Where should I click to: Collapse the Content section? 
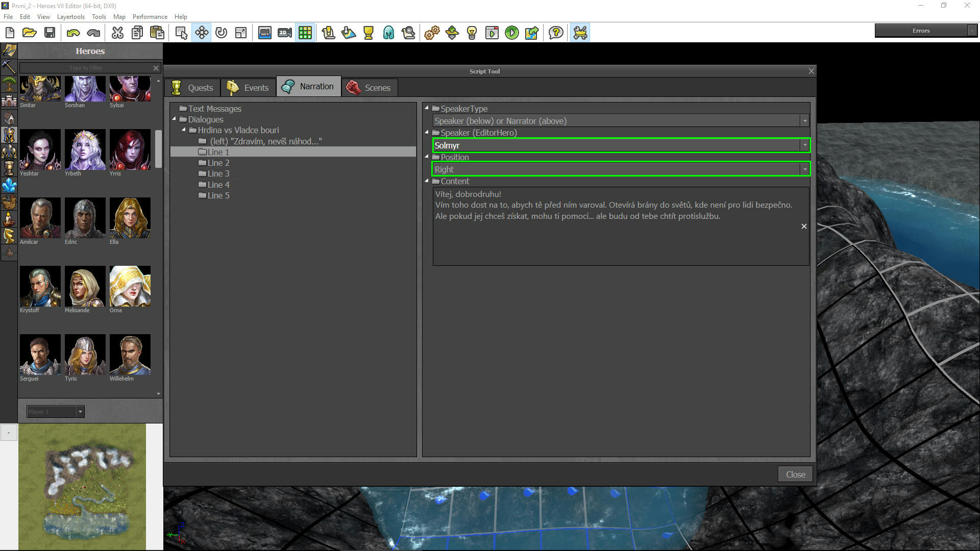click(x=426, y=181)
